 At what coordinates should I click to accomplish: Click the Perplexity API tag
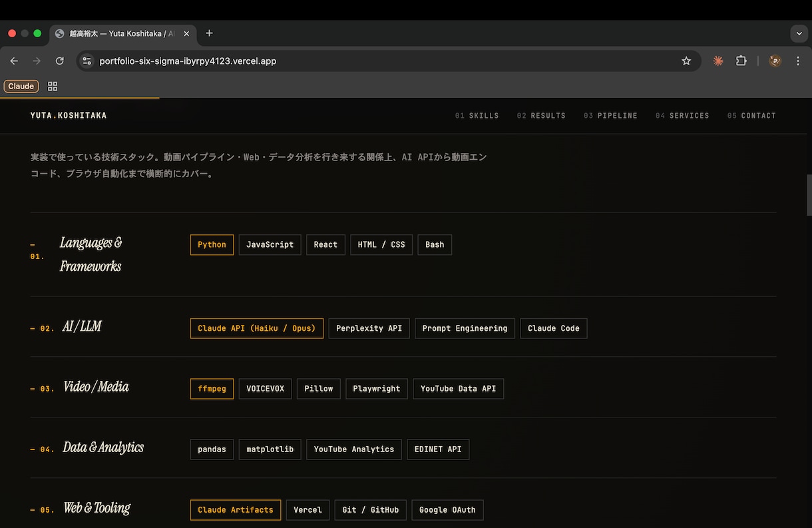[369, 328]
